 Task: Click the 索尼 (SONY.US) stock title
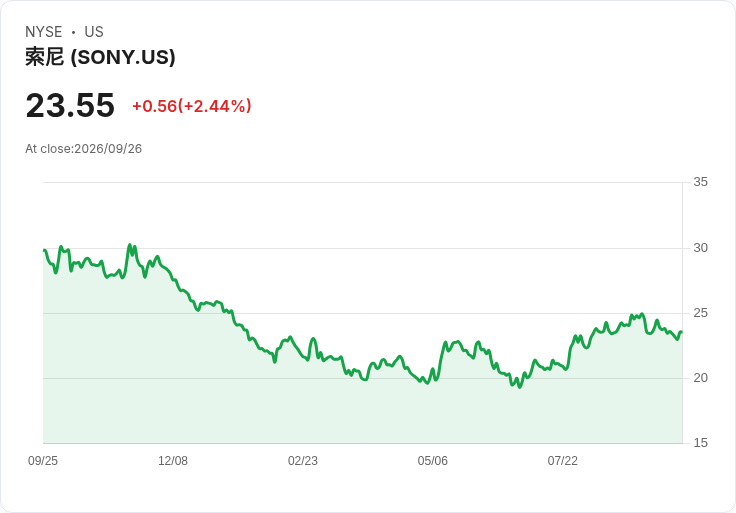[100, 57]
